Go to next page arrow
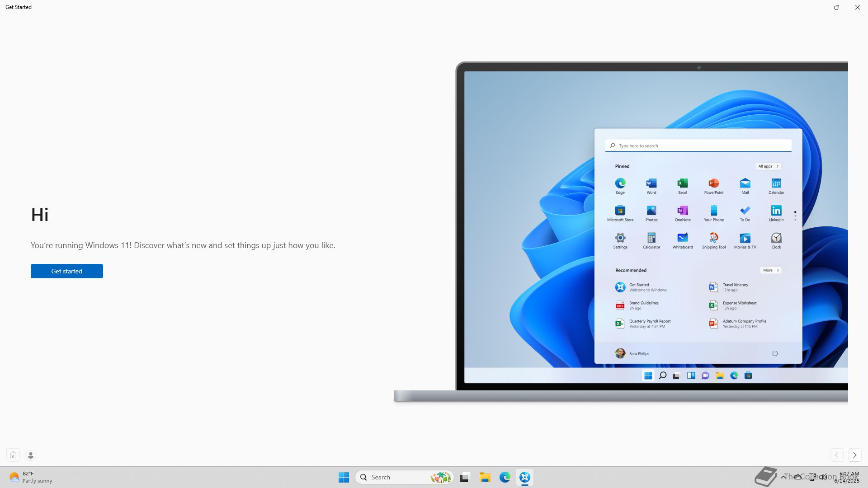This screenshot has width=868, height=488. (854, 455)
